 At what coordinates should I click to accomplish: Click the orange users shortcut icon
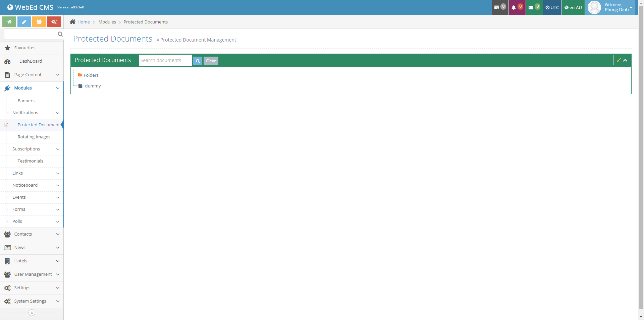tap(39, 22)
